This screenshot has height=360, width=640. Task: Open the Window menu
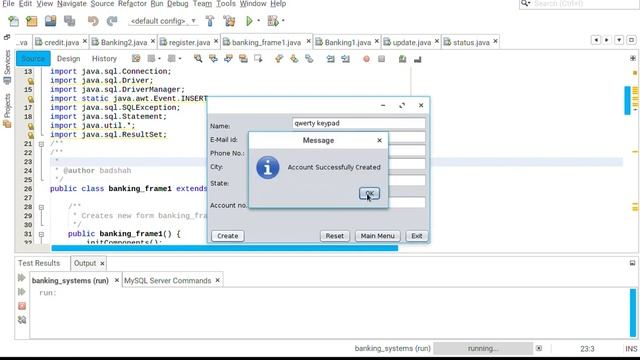(253, 4)
